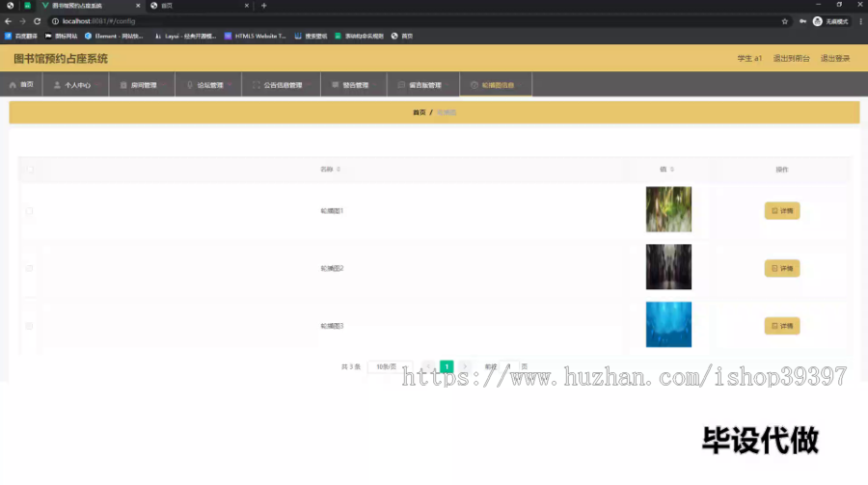Select page 1 in pagination
Image resolution: width=868 pixels, height=485 pixels.
(x=447, y=366)
